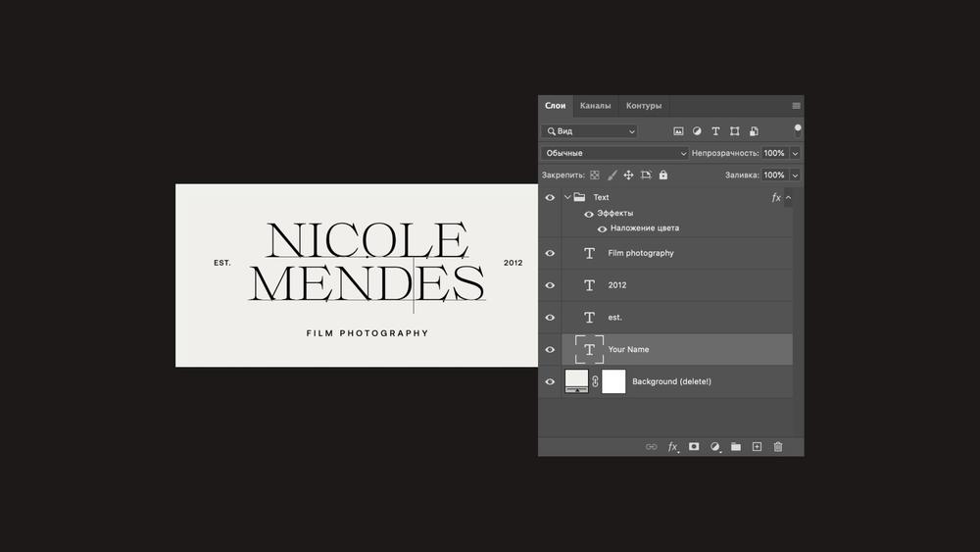Image resolution: width=980 pixels, height=552 pixels.
Task: Switch to the Каналы tab
Action: 595,106
